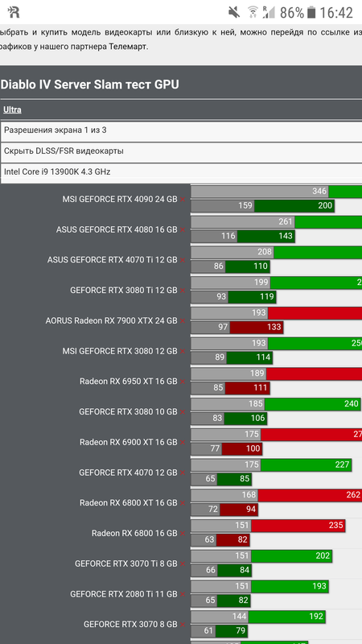Select the GEFORCE RTX 3080 Ti 12 GB label
This screenshot has width=362, height=644.
click(124, 291)
